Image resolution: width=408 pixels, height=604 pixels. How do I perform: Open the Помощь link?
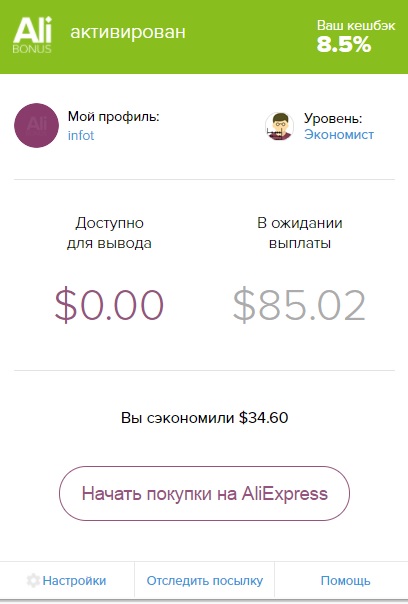[346, 581]
